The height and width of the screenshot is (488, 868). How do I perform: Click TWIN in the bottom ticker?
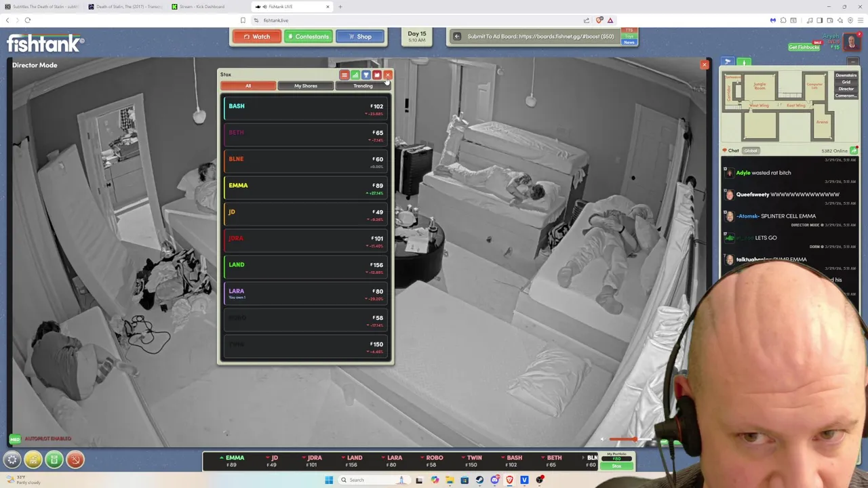(x=473, y=461)
